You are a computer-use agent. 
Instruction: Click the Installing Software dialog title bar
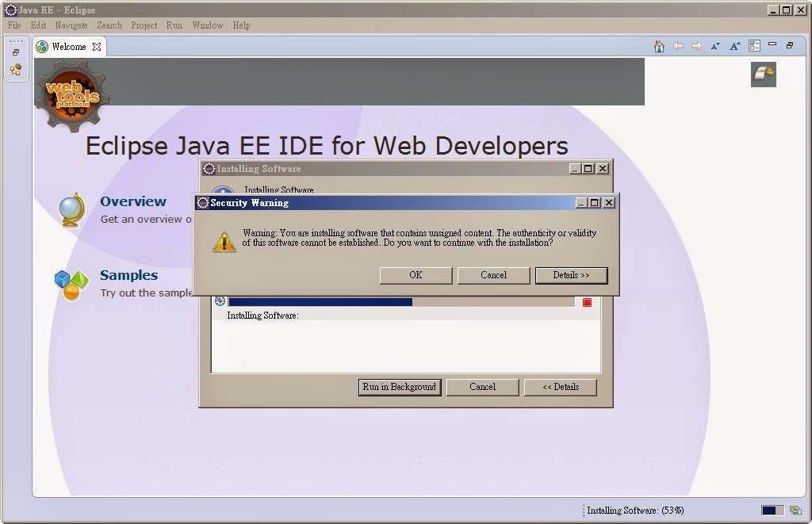(386, 169)
